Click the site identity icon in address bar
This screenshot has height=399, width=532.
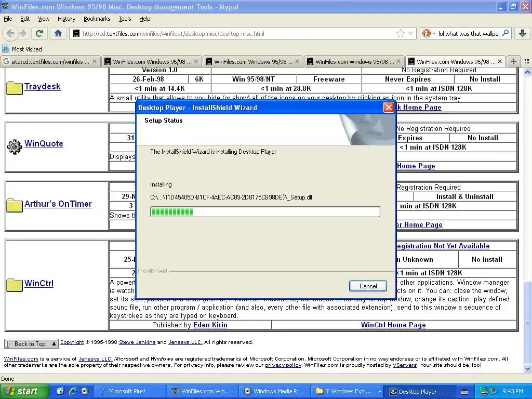76,33
